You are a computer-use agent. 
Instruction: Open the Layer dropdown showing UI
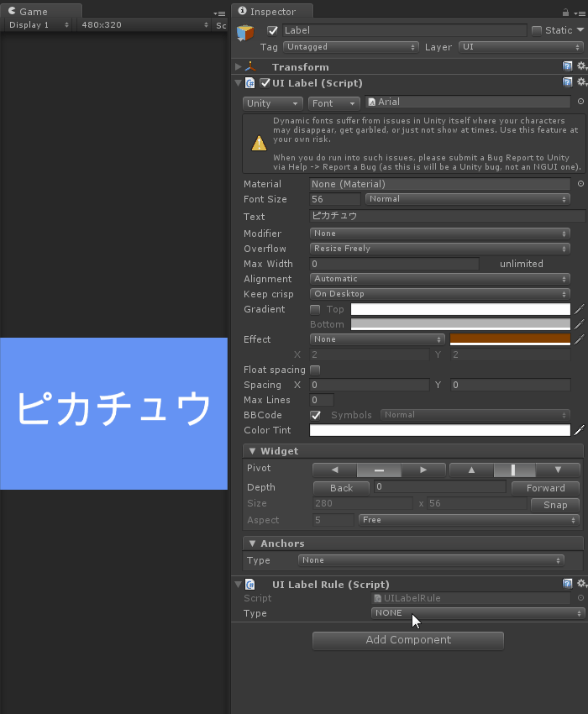521,47
